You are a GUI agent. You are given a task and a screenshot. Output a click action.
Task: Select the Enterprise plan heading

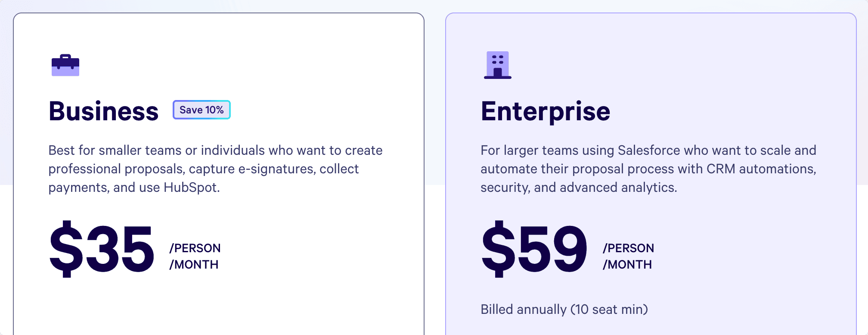(x=546, y=112)
